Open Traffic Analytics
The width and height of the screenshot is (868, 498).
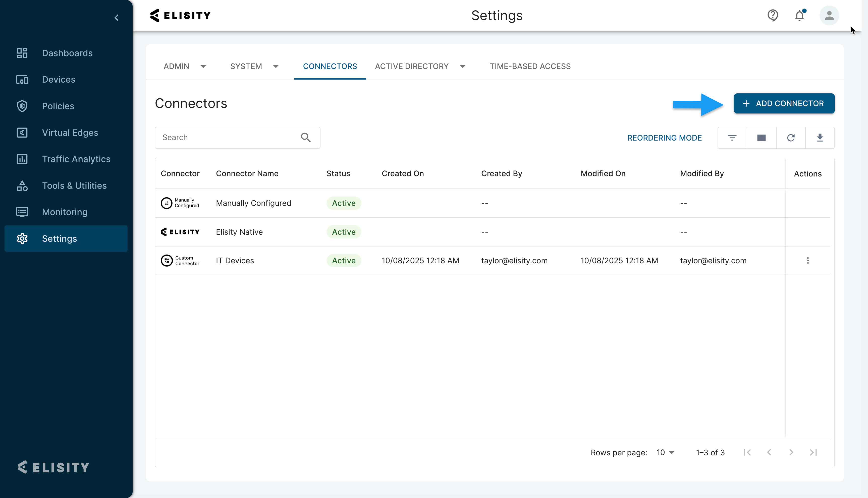pos(76,159)
